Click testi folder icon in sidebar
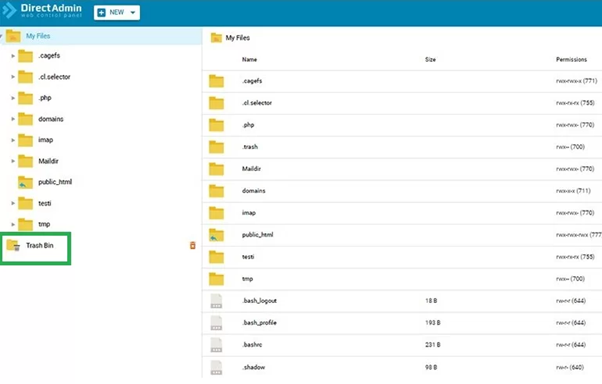The height and width of the screenshot is (384, 602). [x=25, y=203]
